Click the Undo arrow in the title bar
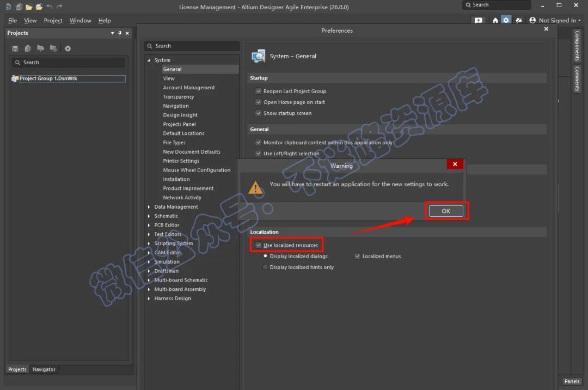The image size is (588, 390). click(x=49, y=7)
